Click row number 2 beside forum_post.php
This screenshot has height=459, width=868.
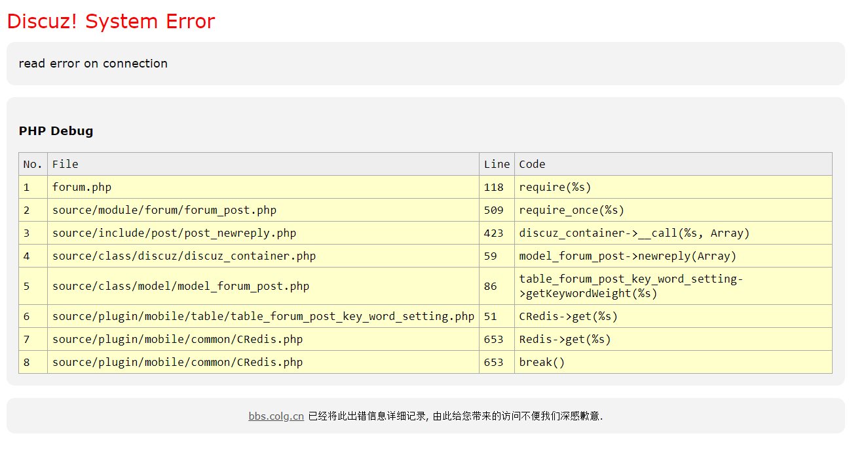coord(33,210)
